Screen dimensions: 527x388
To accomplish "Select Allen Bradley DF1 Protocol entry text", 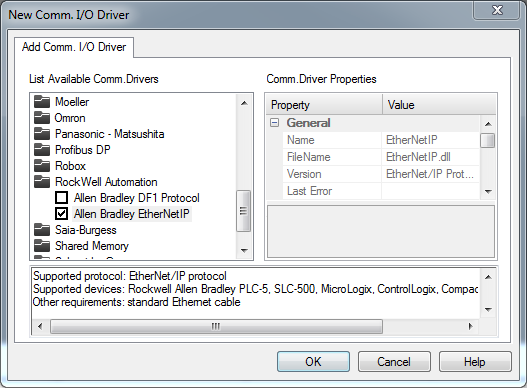I will point(137,198).
